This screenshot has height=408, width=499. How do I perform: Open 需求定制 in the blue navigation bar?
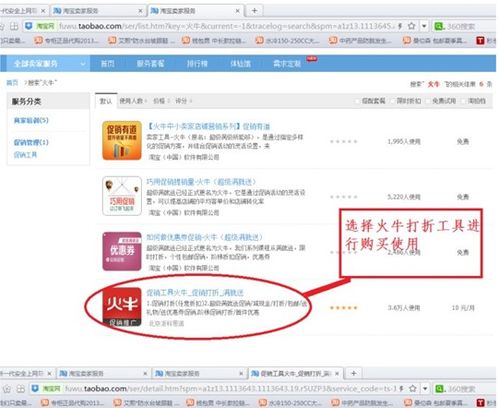287,63
